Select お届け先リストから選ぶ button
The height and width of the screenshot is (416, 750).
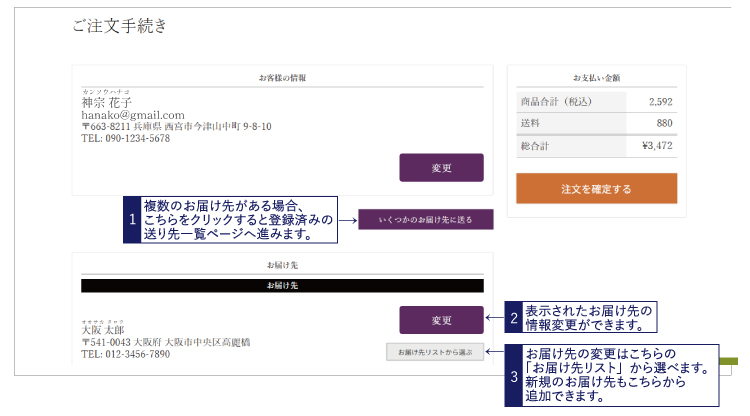tap(435, 352)
